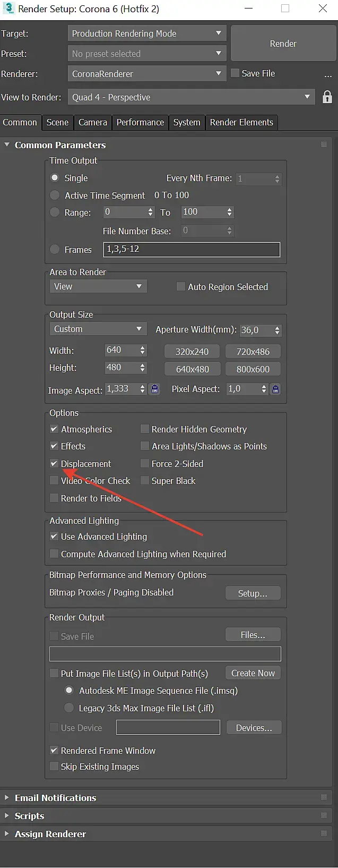Image resolution: width=338 pixels, height=868 pixels.
Task: Click the Files... button
Action: [x=253, y=634]
